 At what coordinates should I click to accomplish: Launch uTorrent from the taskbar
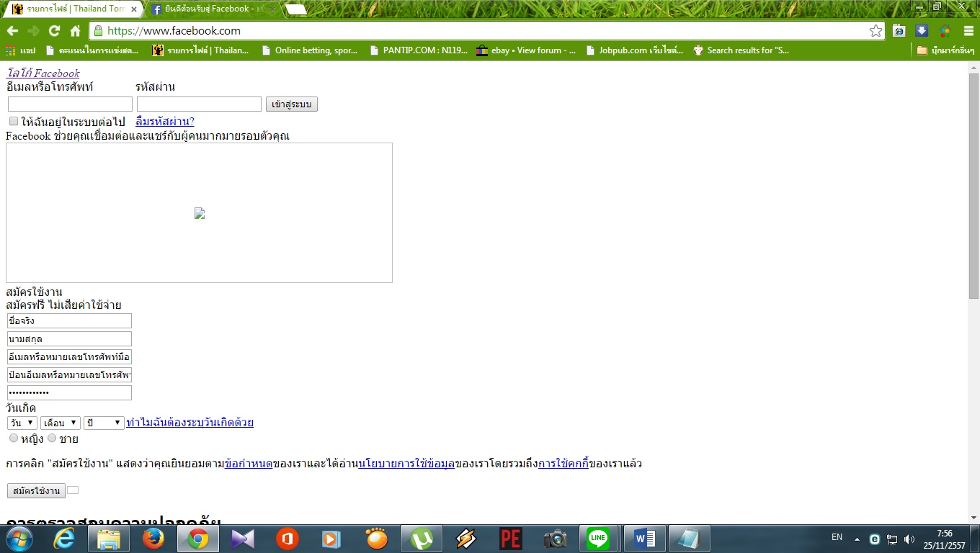(422, 539)
